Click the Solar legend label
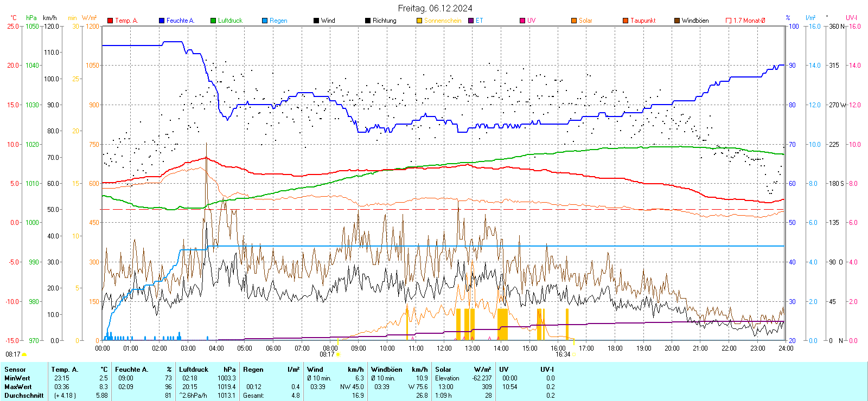Screen dimensions: 868x401 (585, 21)
